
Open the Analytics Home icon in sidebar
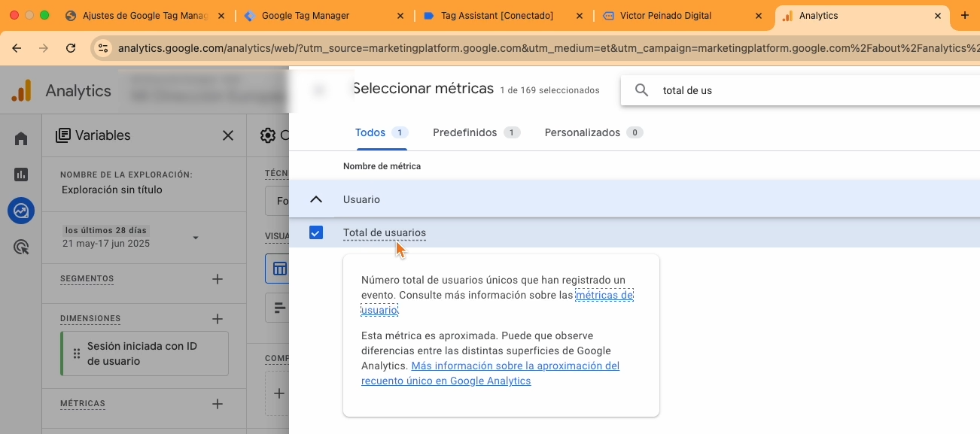coord(21,138)
